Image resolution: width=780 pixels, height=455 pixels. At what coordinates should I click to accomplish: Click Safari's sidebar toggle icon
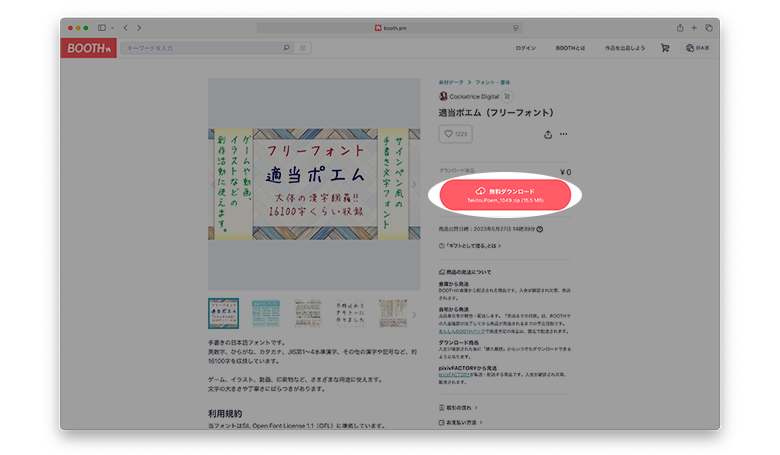(102, 28)
